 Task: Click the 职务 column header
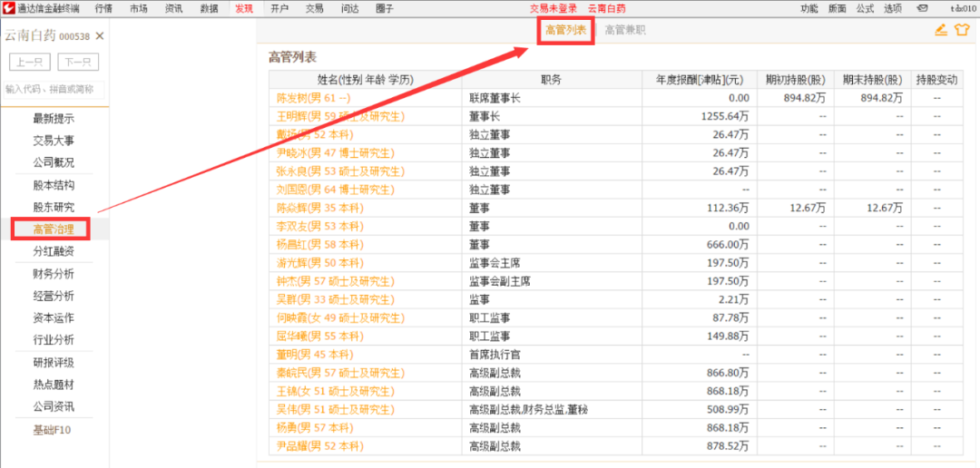552,80
